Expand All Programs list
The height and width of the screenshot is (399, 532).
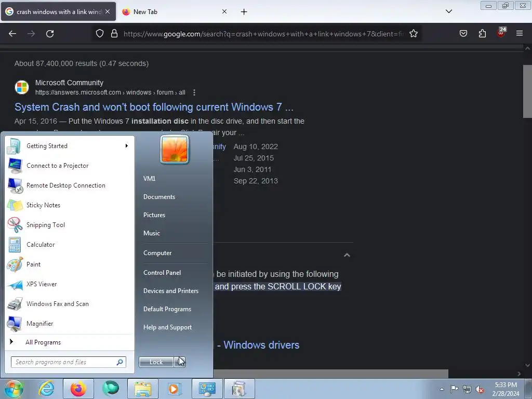click(x=70, y=342)
